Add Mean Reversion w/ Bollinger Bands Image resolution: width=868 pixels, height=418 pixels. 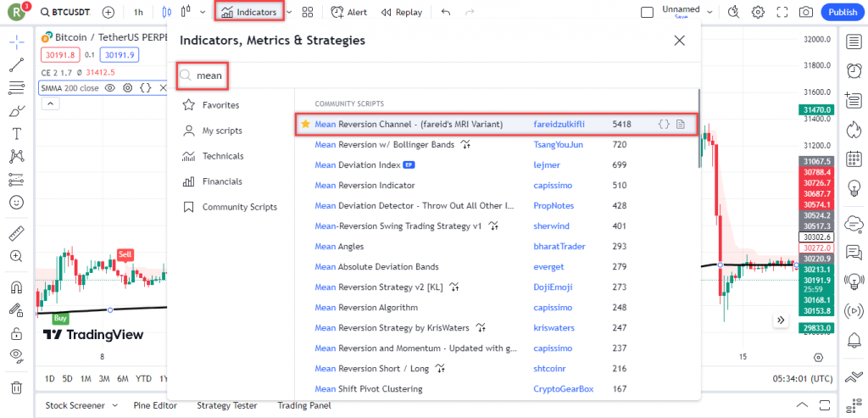[496, 144]
